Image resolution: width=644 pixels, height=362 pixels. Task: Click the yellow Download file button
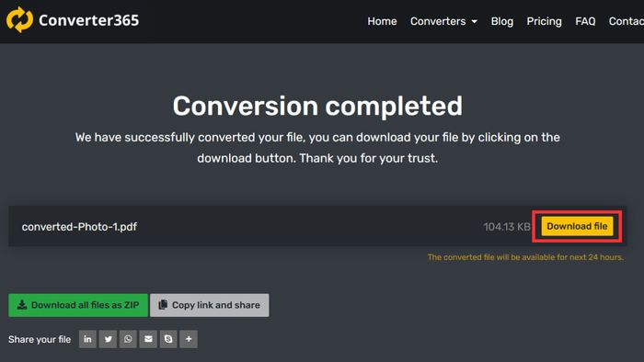point(577,226)
